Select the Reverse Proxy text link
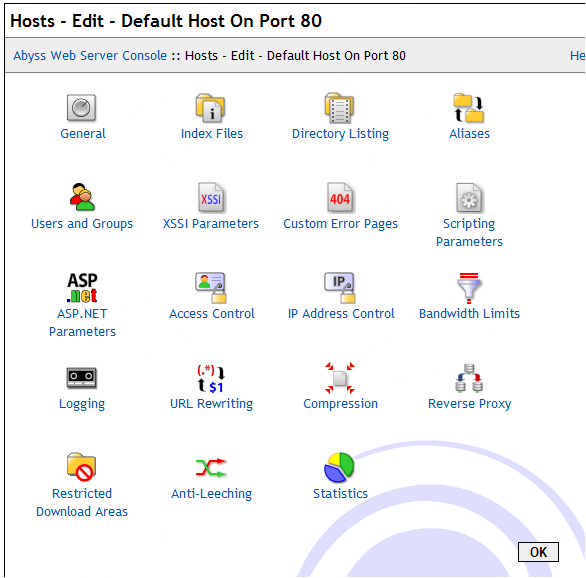This screenshot has height=578, width=586. (x=469, y=404)
